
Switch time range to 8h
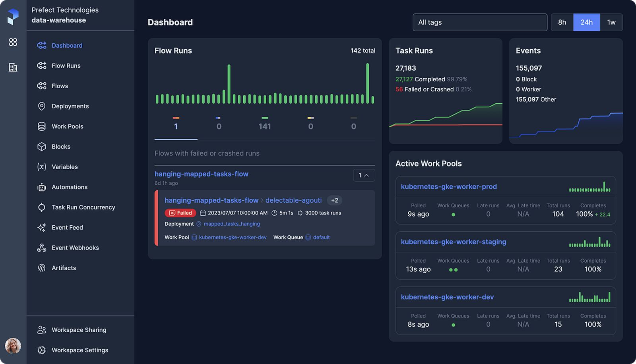pos(562,22)
